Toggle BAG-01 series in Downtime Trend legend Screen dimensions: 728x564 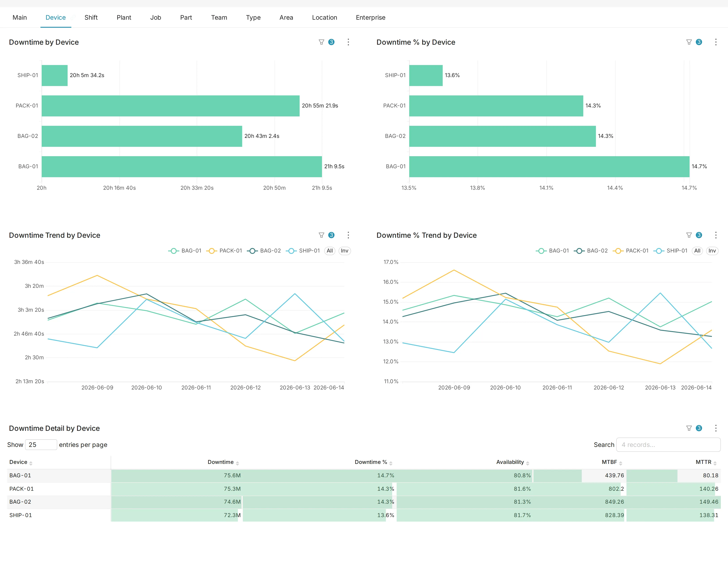pyautogui.click(x=185, y=251)
